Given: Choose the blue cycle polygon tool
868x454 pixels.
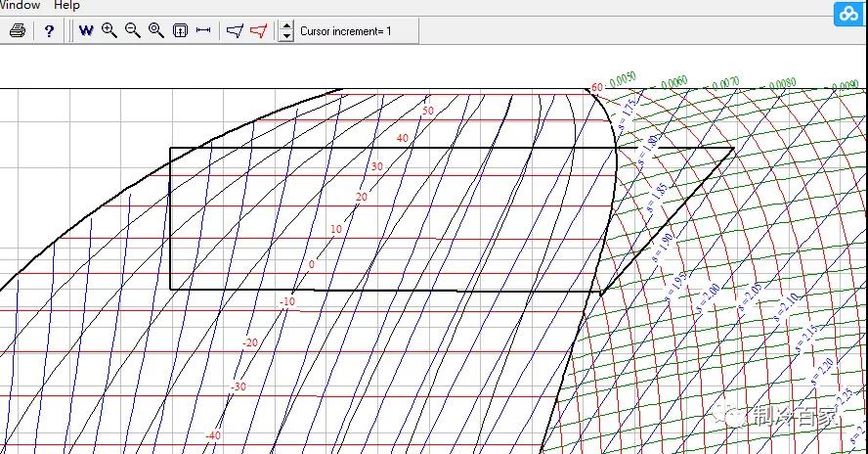Looking at the screenshot, I should pos(235,30).
